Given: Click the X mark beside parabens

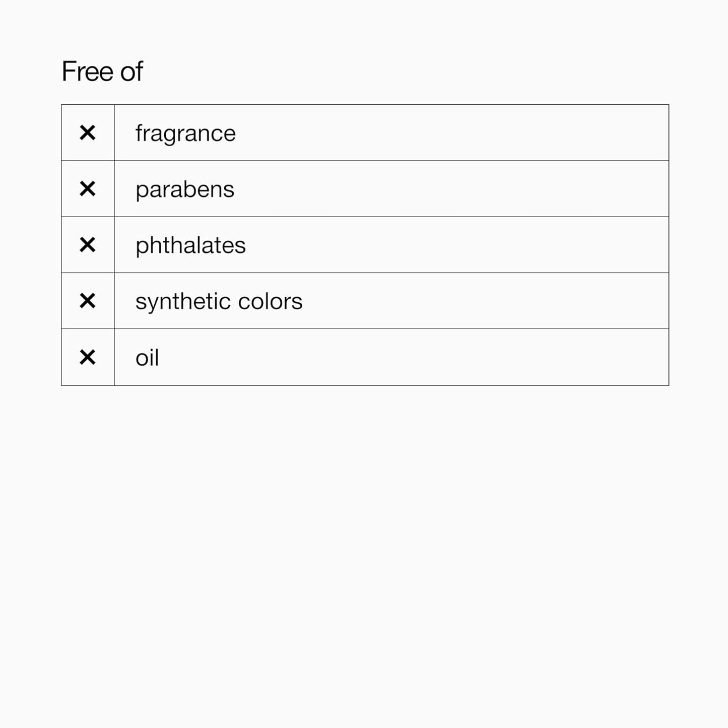Looking at the screenshot, I should coord(88,189).
